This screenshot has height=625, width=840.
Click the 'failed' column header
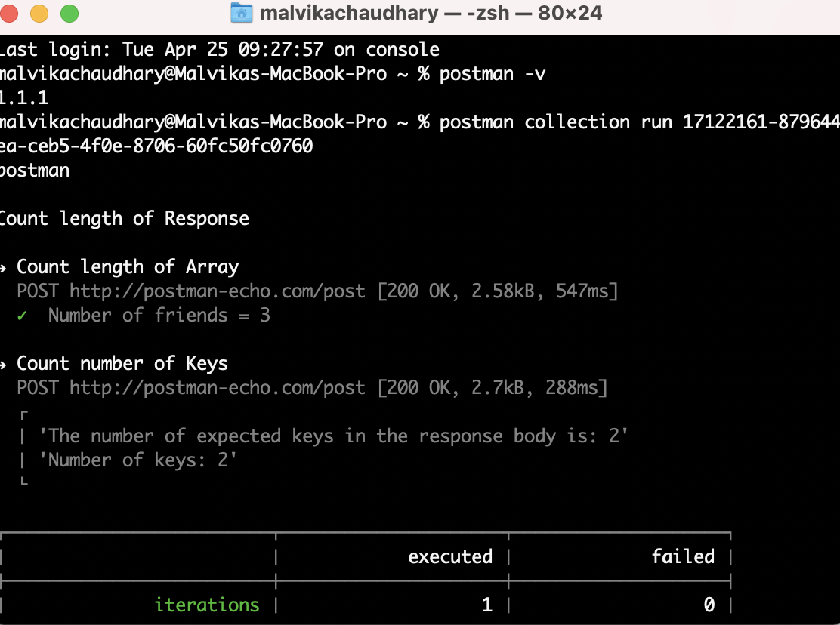tap(683, 556)
